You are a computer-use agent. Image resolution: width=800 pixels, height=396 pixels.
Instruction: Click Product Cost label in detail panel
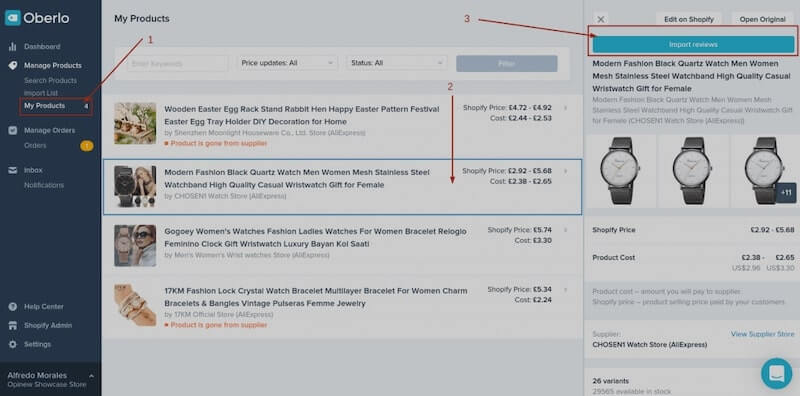pos(614,258)
